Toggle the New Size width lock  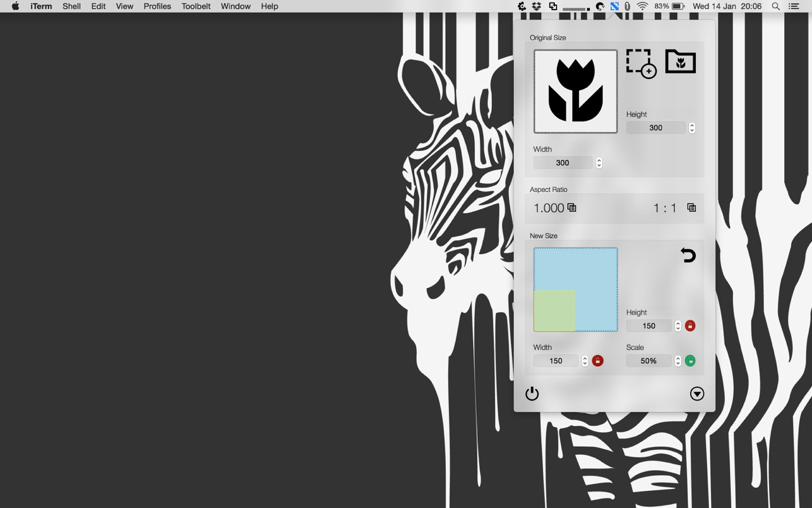point(597,361)
